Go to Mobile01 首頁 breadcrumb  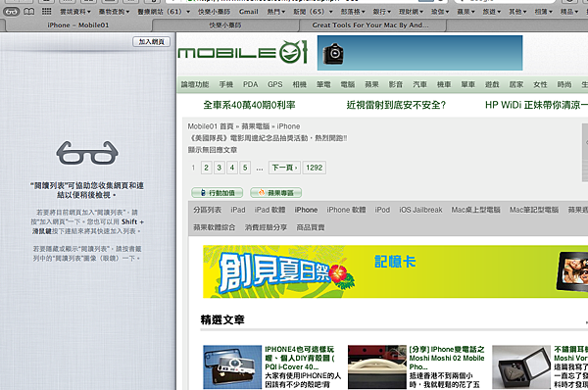[211, 126]
